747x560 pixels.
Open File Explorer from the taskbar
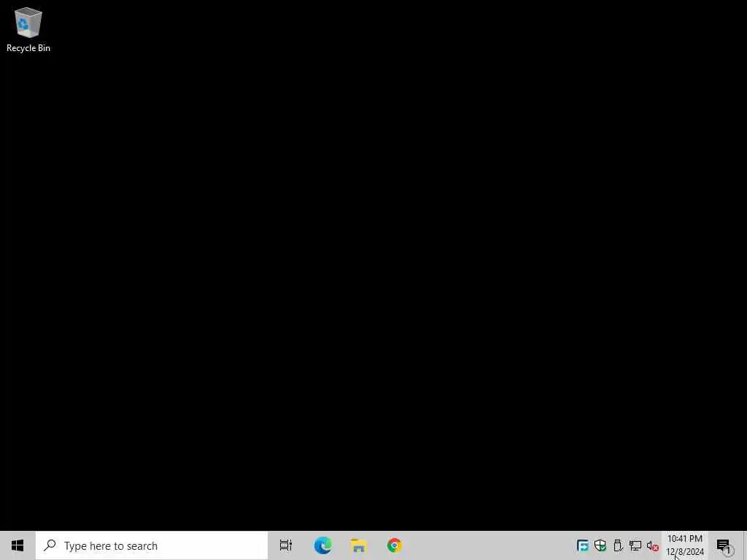tap(358, 545)
